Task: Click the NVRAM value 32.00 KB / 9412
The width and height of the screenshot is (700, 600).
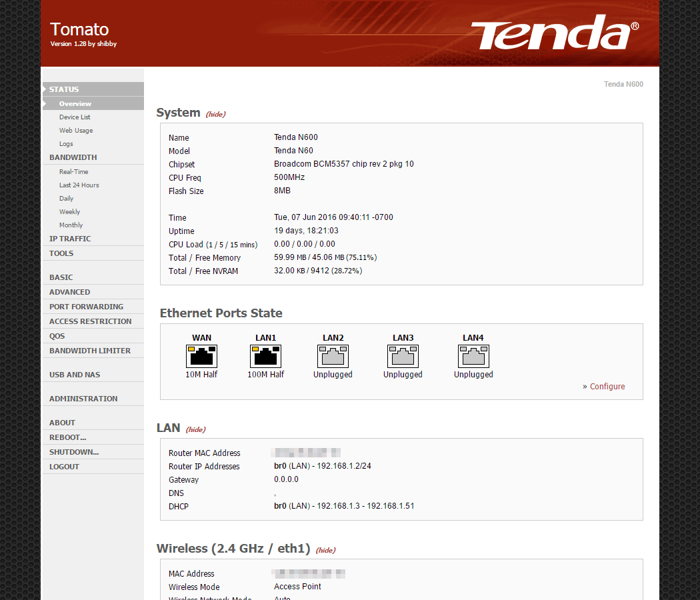Action: (318, 271)
